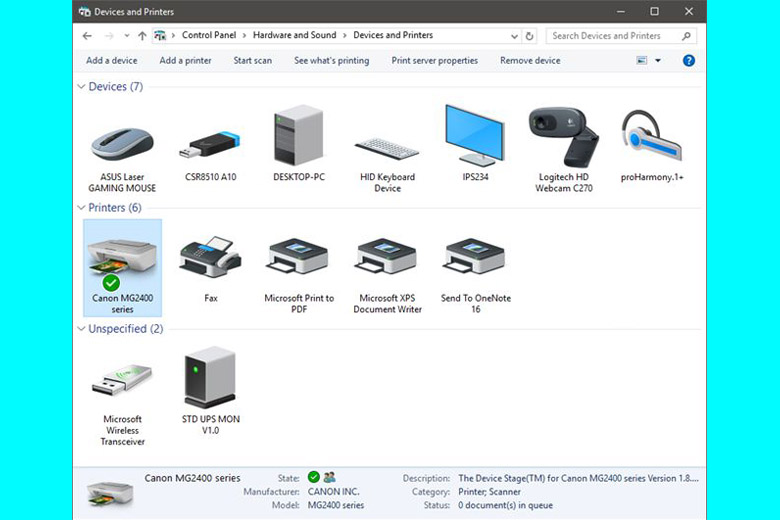Viewport: 780px width, 520px height.
Task: Click the Device Stage description text
Action: [579, 478]
